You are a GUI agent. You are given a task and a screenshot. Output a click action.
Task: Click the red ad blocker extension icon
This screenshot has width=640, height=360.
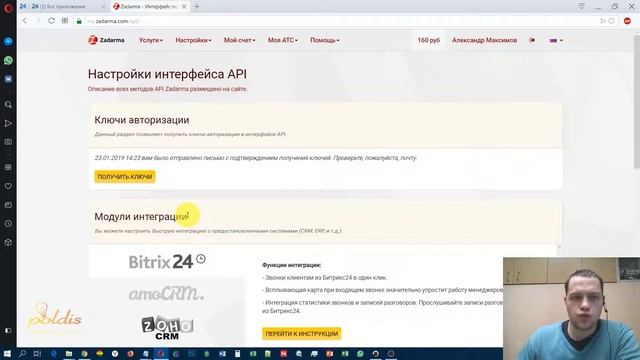627,21
